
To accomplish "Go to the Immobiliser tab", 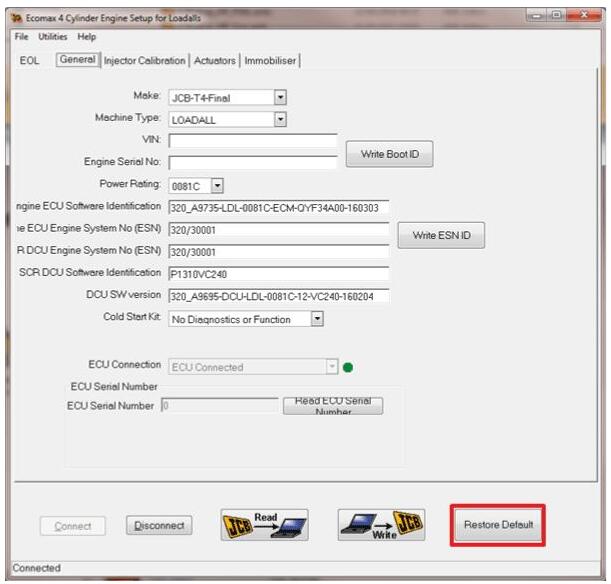I will click(270, 61).
